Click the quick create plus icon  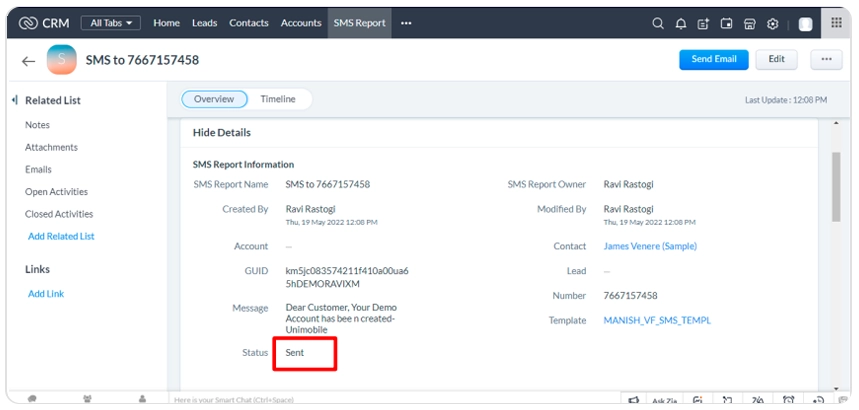[704, 23]
